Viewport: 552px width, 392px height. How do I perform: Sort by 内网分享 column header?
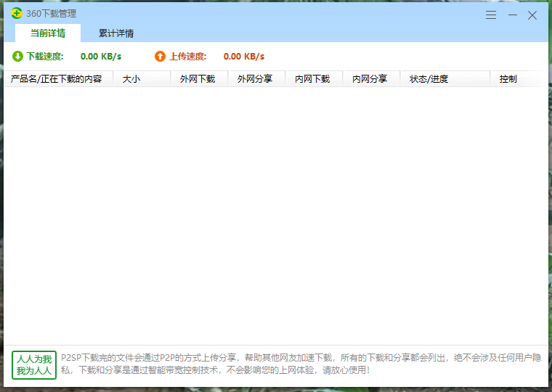coord(372,79)
